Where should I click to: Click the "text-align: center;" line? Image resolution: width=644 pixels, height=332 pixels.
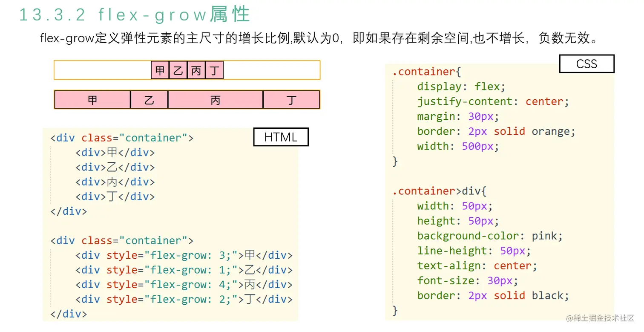(x=477, y=266)
